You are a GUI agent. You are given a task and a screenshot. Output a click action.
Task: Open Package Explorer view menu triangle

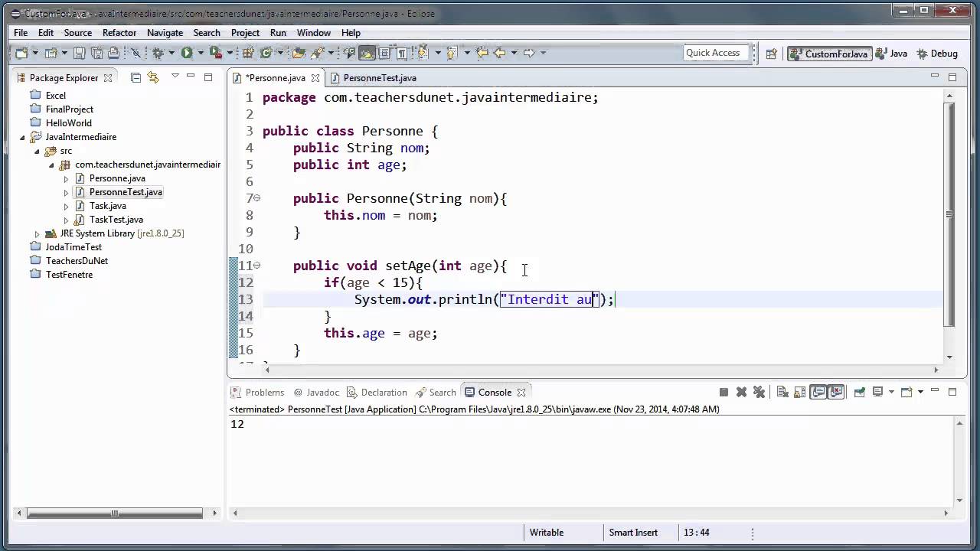click(x=175, y=77)
